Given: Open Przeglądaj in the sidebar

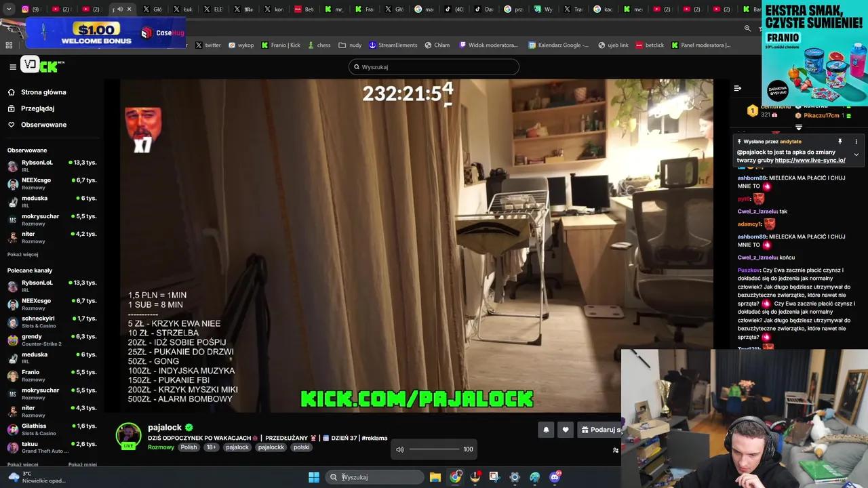Looking at the screenshot, I should click(x=37, y=108).
